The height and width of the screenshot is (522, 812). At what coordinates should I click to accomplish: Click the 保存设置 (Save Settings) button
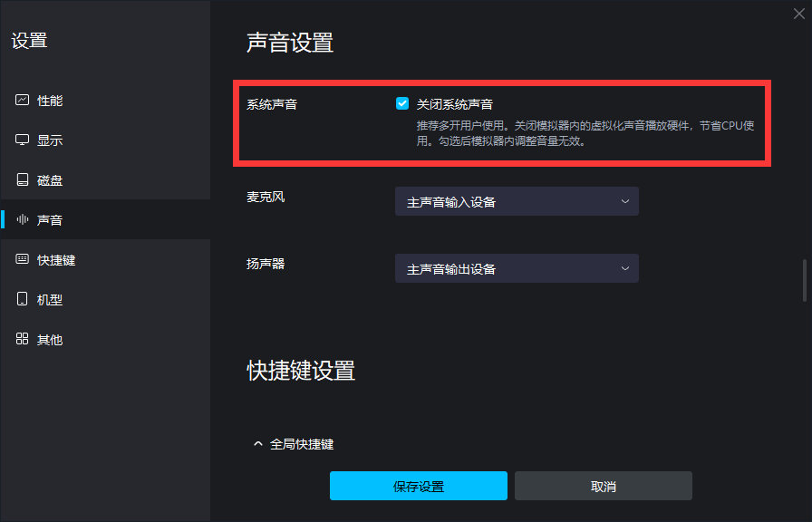point(418,486)
